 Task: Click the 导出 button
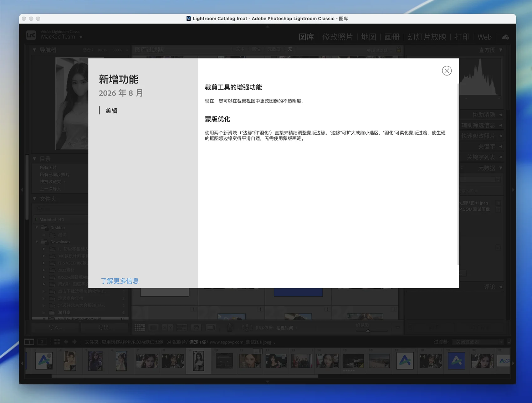click(x=105, y=328)
